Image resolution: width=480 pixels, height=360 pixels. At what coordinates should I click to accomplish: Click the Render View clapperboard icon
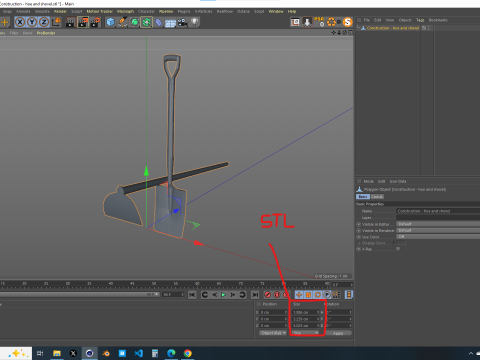coord(70,22)
